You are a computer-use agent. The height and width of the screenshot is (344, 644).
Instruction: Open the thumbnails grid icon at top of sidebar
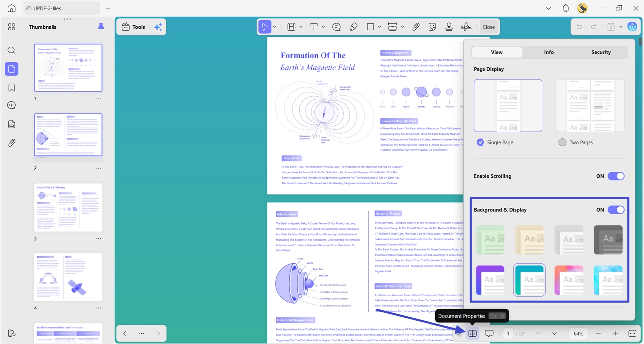[12, 27]
